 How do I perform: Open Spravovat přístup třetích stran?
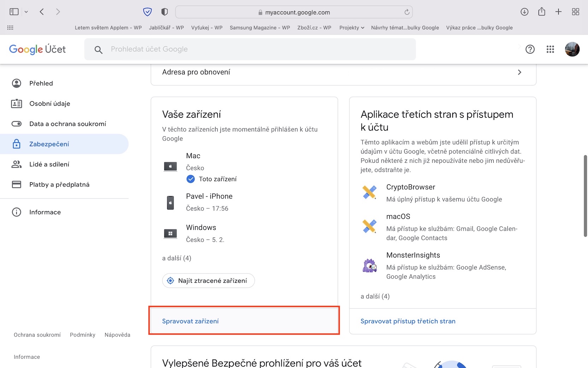click(408, 321)
